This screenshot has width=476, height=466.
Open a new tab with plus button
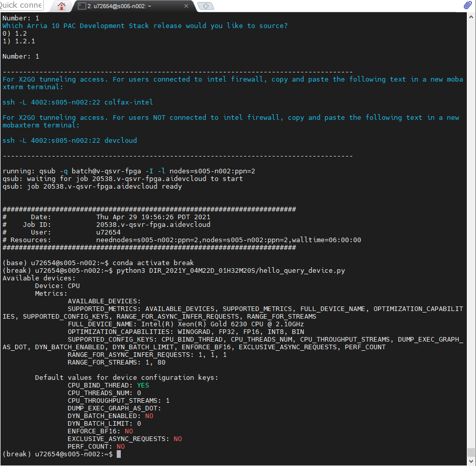click(x=206, y=6)
